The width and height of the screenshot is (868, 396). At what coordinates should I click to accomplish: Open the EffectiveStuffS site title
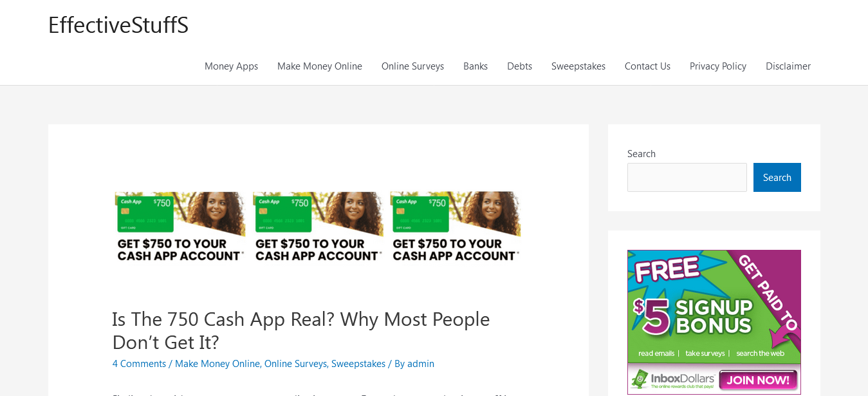(x=118, y=25)
